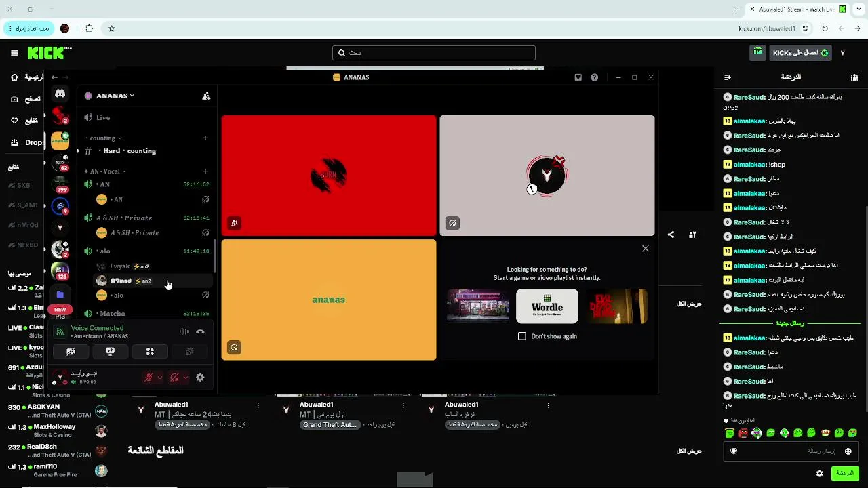
Task: Open the Kick sidebar hamburger menu
Action: click(14, 53)
